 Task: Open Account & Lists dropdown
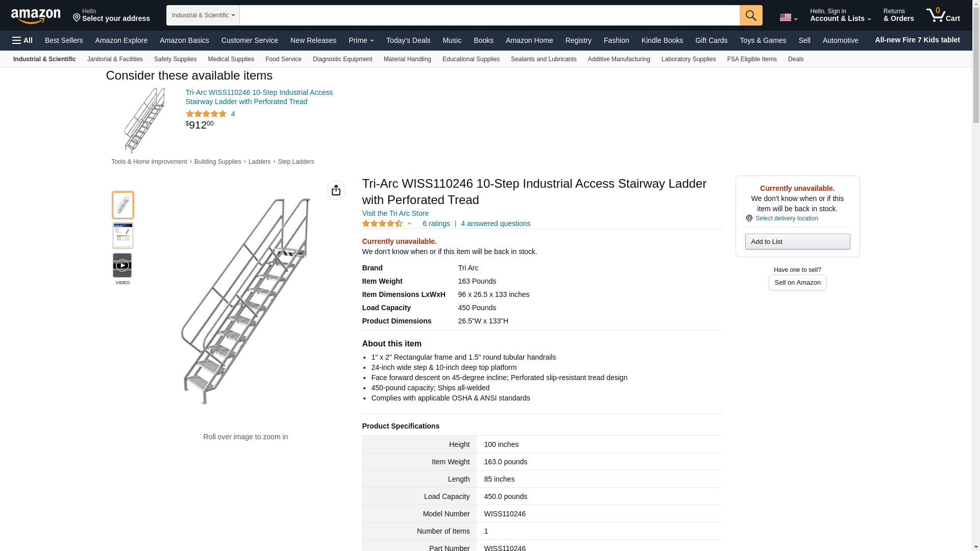click(x=840, y=15)
